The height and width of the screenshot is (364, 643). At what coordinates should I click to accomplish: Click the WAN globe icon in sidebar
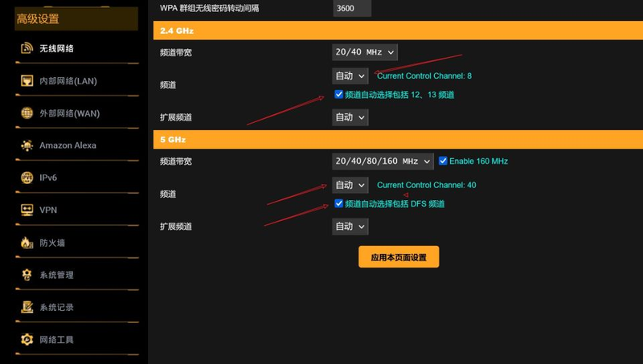27,112
